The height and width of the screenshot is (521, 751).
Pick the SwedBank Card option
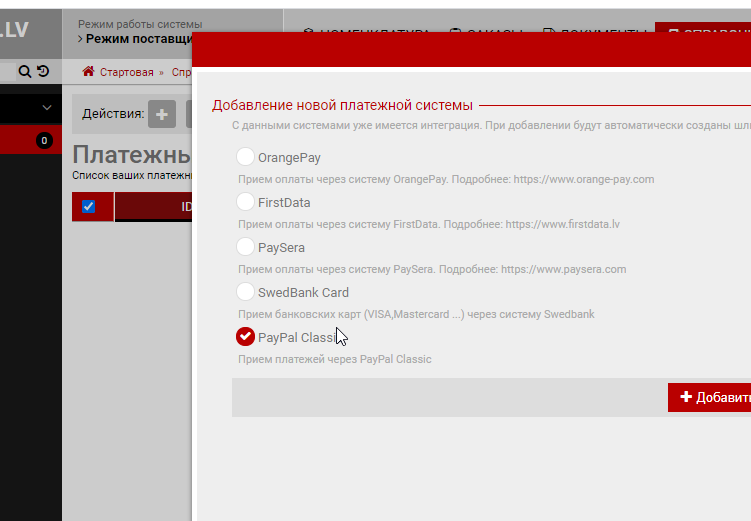245,292
